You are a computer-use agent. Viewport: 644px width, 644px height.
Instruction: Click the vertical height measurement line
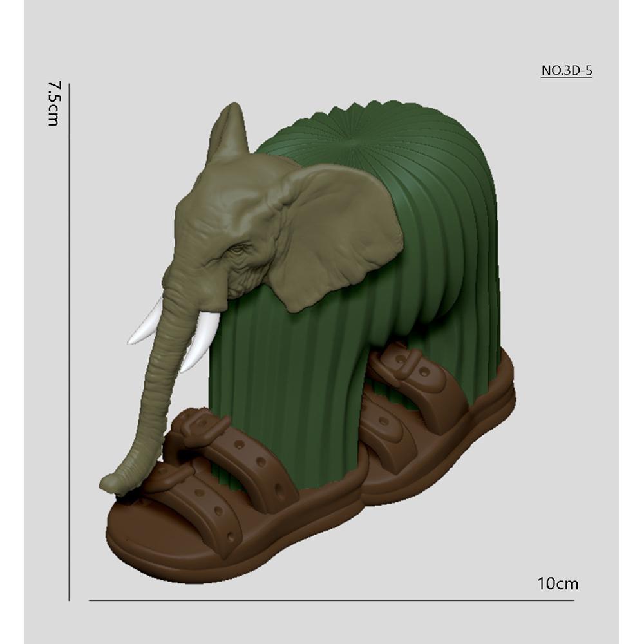point(69,341)
